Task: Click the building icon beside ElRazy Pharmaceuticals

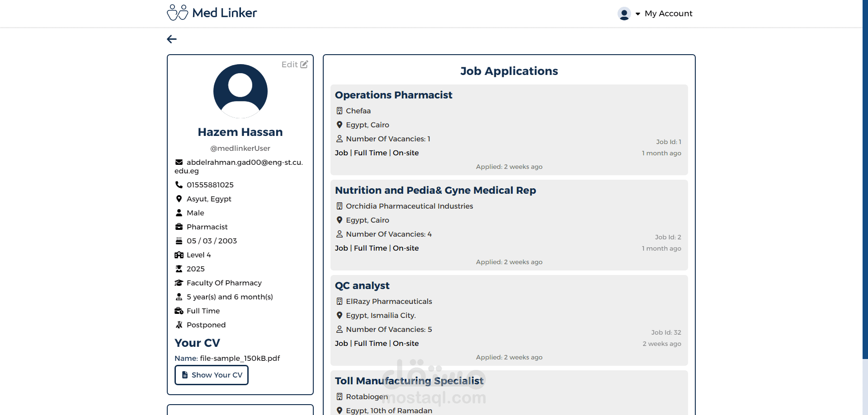Action: (340, 301)
